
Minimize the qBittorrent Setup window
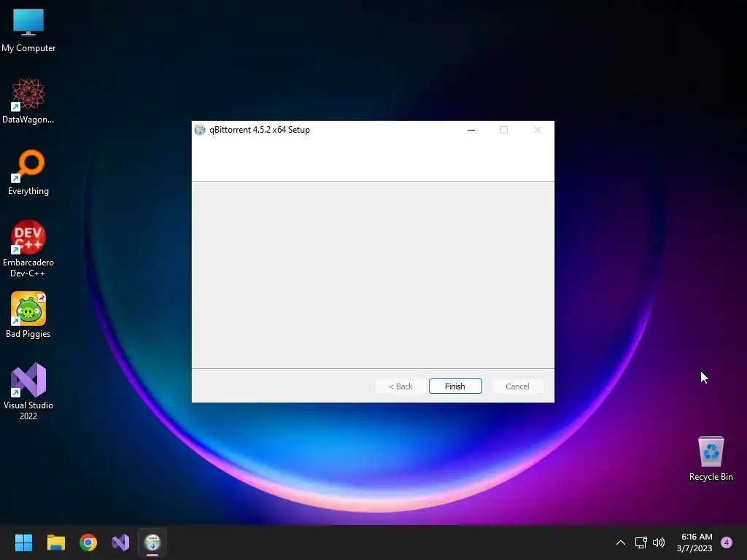click(471, 130)
